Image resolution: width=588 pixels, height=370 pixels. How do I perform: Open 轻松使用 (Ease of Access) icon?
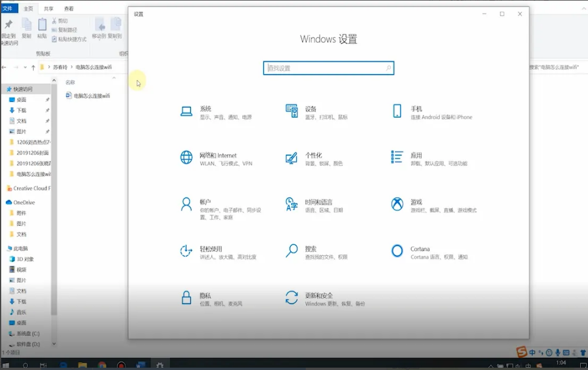(186, 251)
